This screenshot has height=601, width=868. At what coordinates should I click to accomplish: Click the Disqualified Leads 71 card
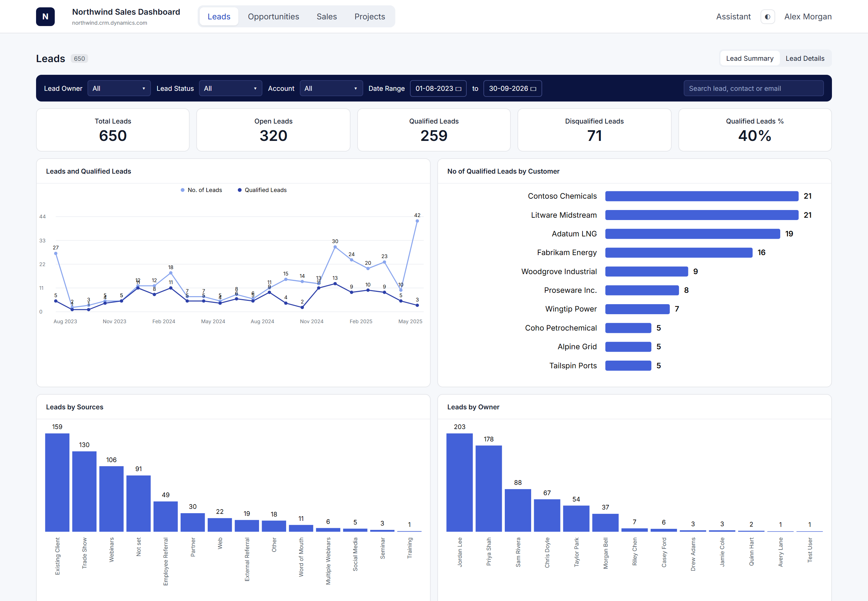pos(594,130)
